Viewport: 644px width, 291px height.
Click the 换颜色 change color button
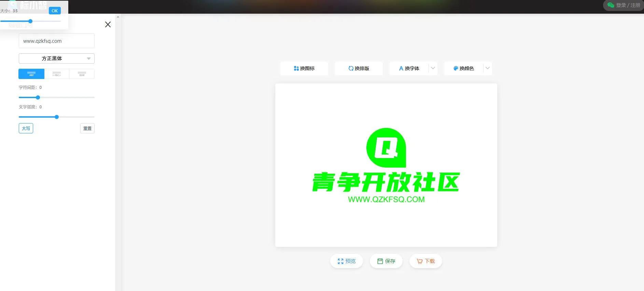(464, 68)
